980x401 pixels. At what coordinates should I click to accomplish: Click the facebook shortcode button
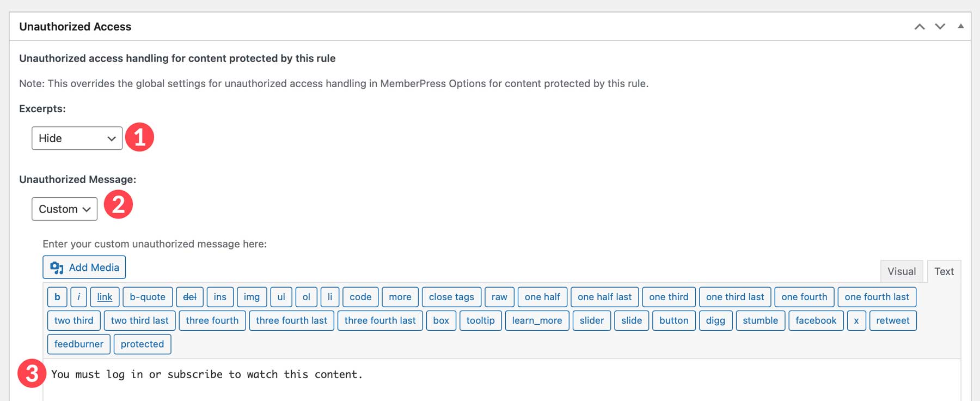(x=816, y=320)
